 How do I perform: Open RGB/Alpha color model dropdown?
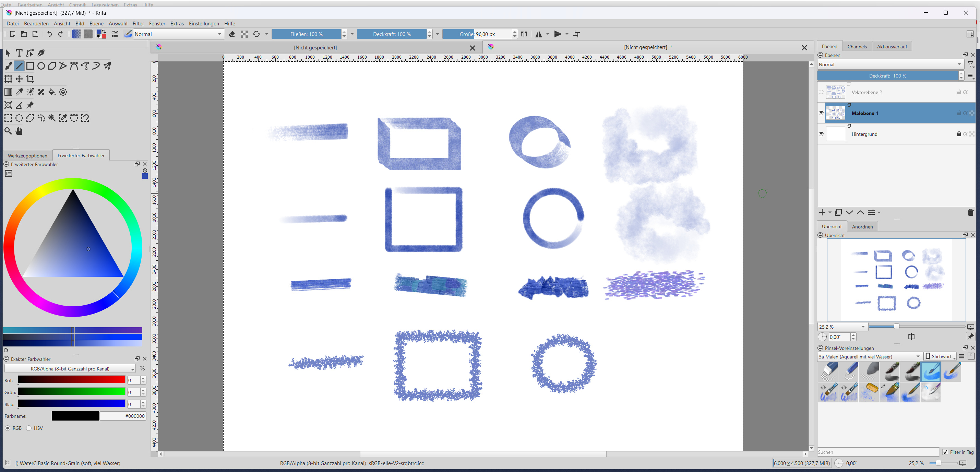[70, 369]
